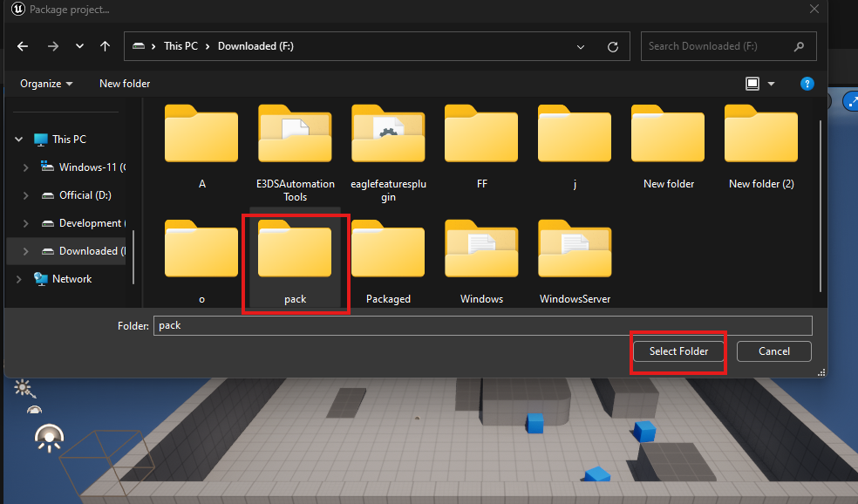Expand the Network tree node
The height and width of the screenshot is (504, 858).
point(20,279)
